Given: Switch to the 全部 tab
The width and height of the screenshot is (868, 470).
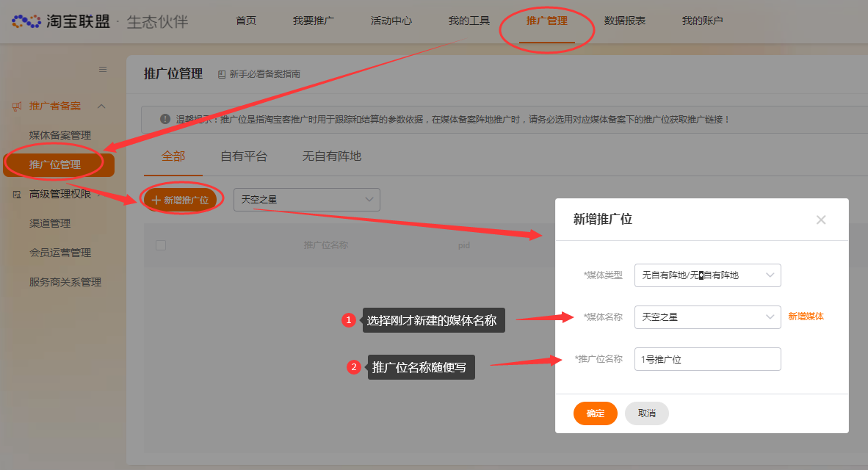Looking at the screenshot, I should 173,156.
